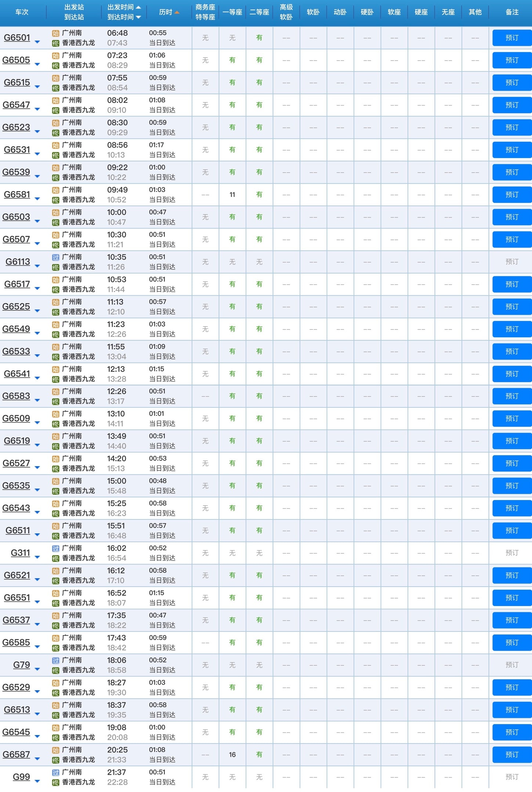Click the origin station icon for G6529
This screenshot has width=532, height=792.
pos(55,683)
